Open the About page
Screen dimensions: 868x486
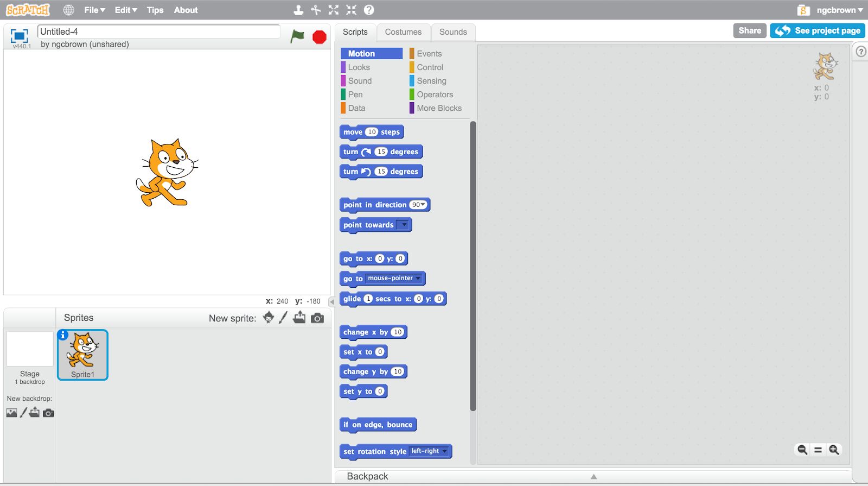pyautogui.click(x=186, y=10)
